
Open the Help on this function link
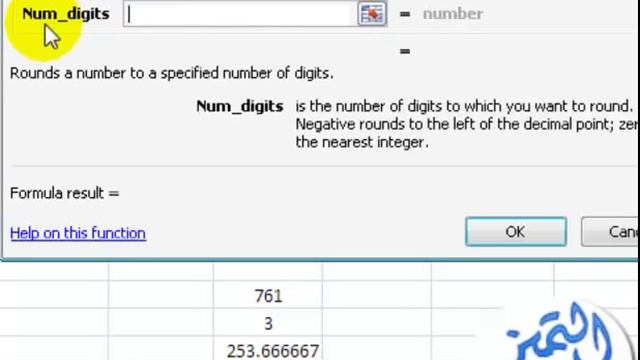click(x=78, y=233)
